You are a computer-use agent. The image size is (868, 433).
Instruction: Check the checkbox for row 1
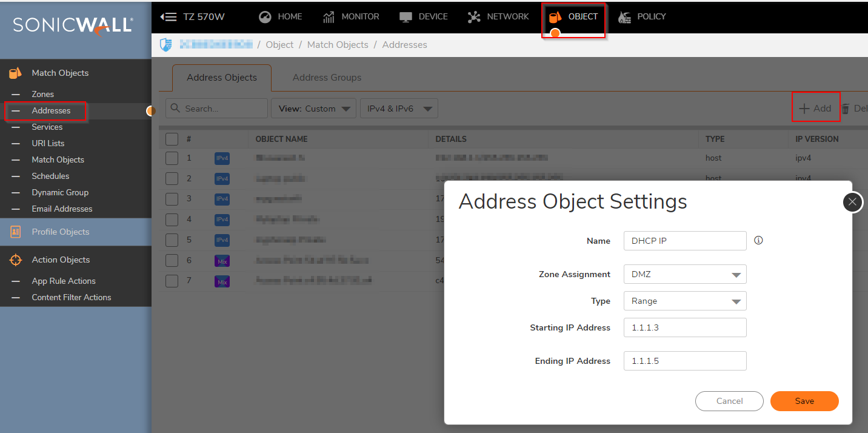172,158
